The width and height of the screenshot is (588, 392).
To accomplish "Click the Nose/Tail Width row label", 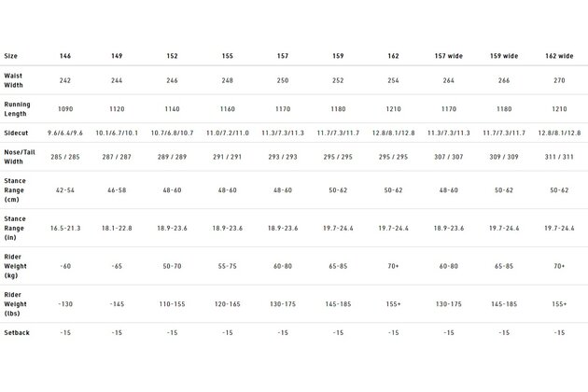I will tap(19, 157).
